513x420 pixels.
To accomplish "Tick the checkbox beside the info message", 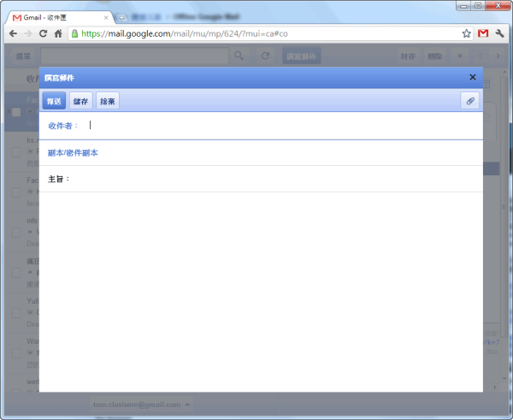I will [x=16, y=233].
